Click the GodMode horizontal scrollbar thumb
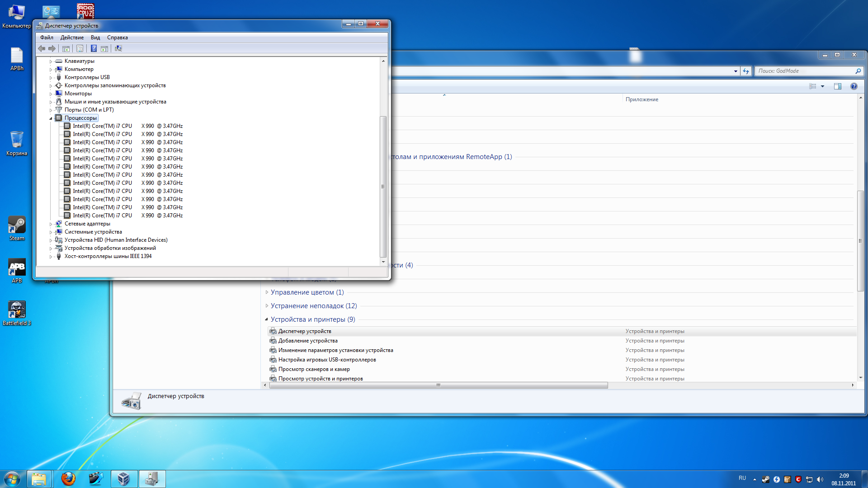 pyautogui.click(x=439, y=385)
